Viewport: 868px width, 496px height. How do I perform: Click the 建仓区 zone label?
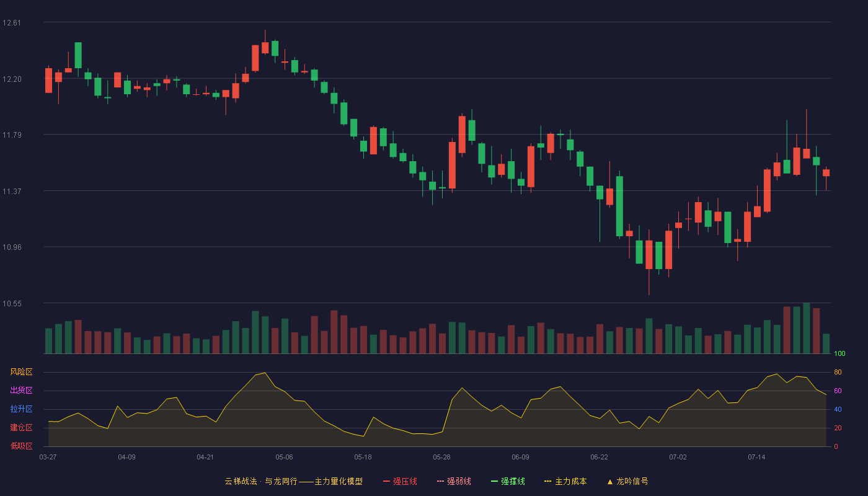click(x=21, y=428)
